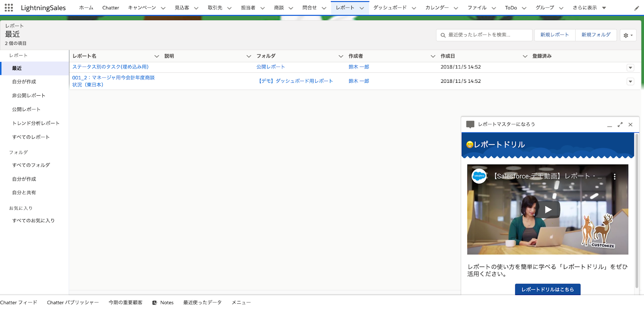Expand the さらに表示 more menu
Screen dimensions: 644x310
point(589,8)
